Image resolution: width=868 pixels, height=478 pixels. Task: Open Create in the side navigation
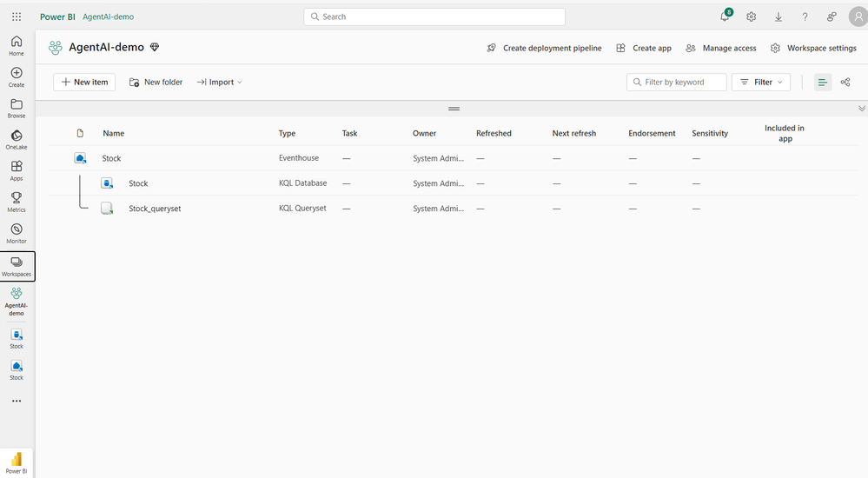[x=17, y=77]
